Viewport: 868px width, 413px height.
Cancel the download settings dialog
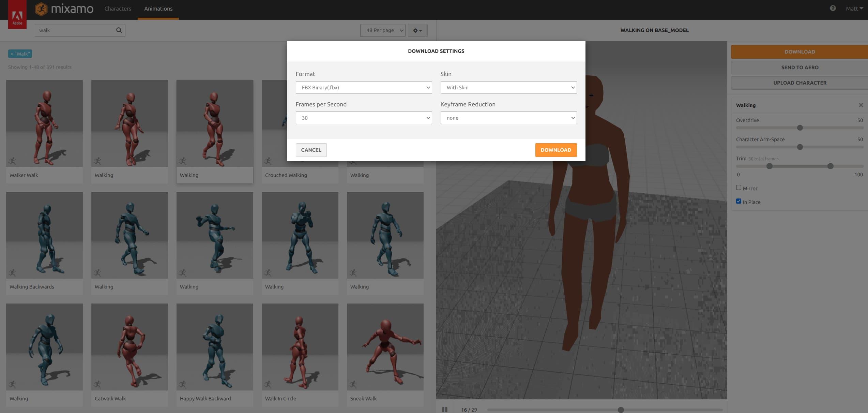[311, 150]
